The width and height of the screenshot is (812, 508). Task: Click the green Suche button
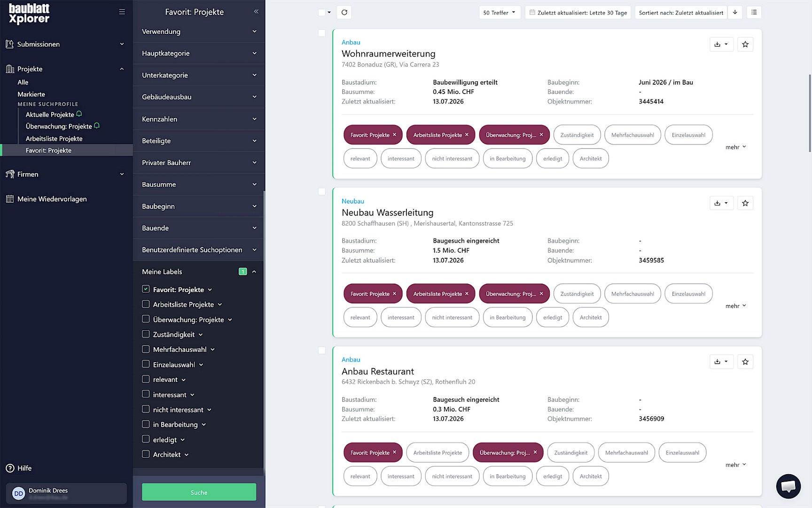199,492
